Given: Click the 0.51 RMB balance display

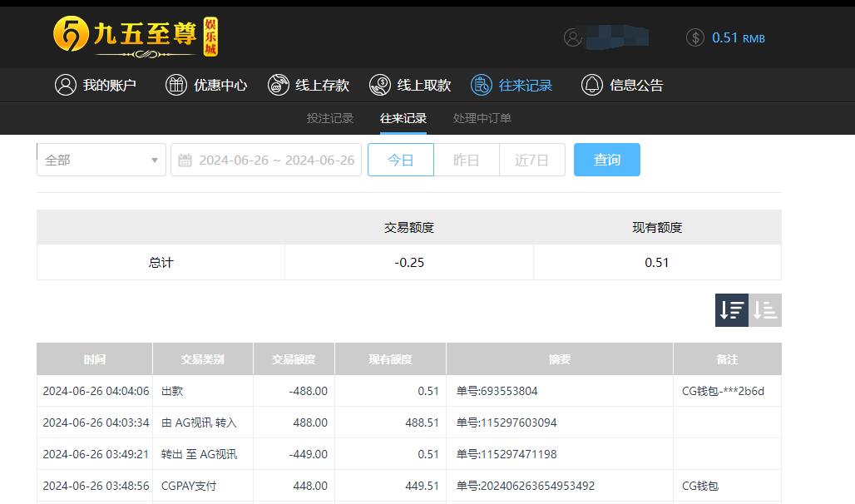Looking at the screenshot, I should [737, 37].
